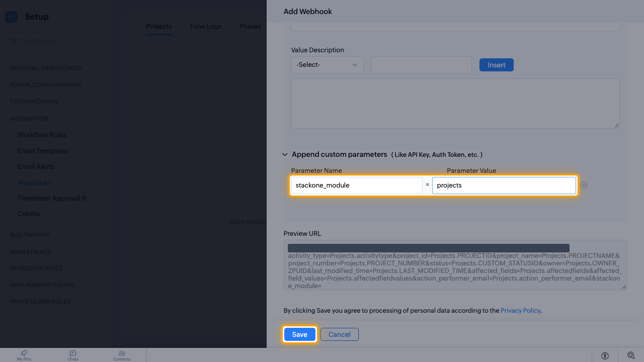Click the accessibility icon in the bottom bar

tap(605, 355)
